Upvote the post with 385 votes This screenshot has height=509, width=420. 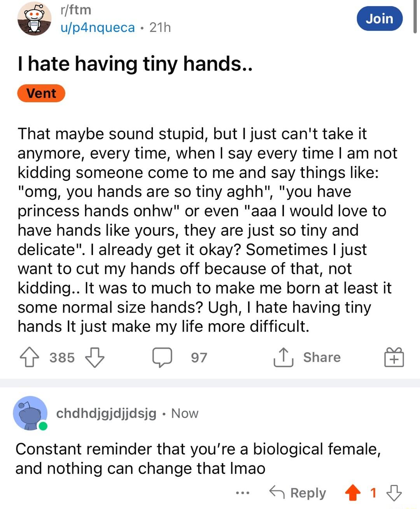point(30,357)
